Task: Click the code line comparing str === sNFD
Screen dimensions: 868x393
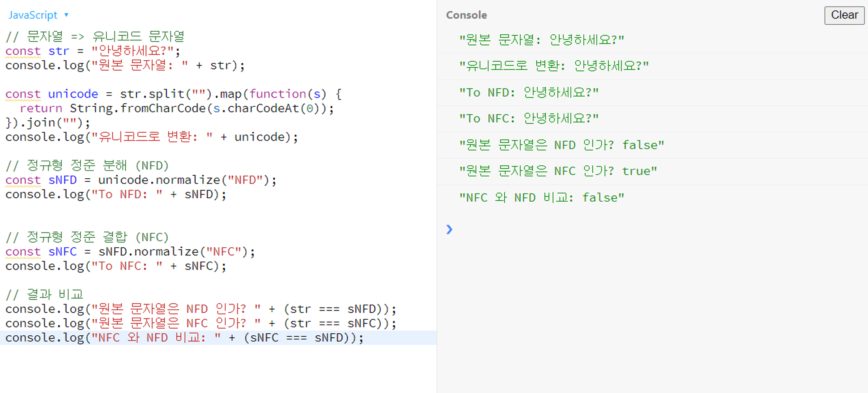Action: pyautogui.click(x=201, y=309)
